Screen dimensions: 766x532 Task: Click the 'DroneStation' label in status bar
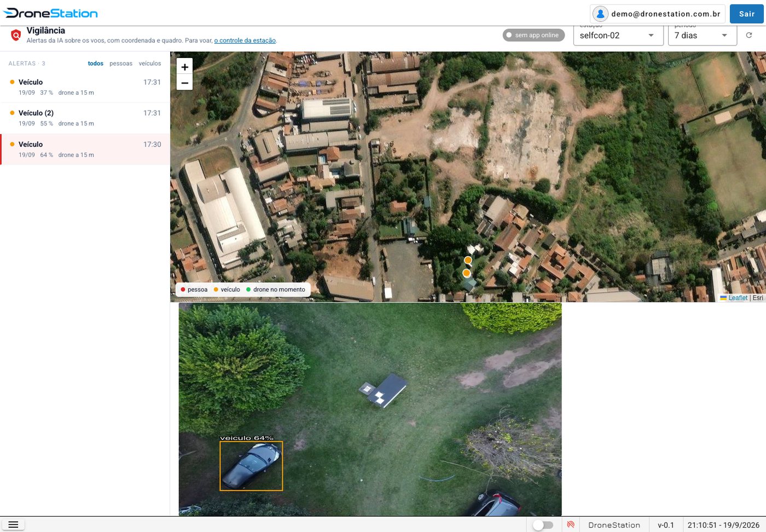coord(614,525)
